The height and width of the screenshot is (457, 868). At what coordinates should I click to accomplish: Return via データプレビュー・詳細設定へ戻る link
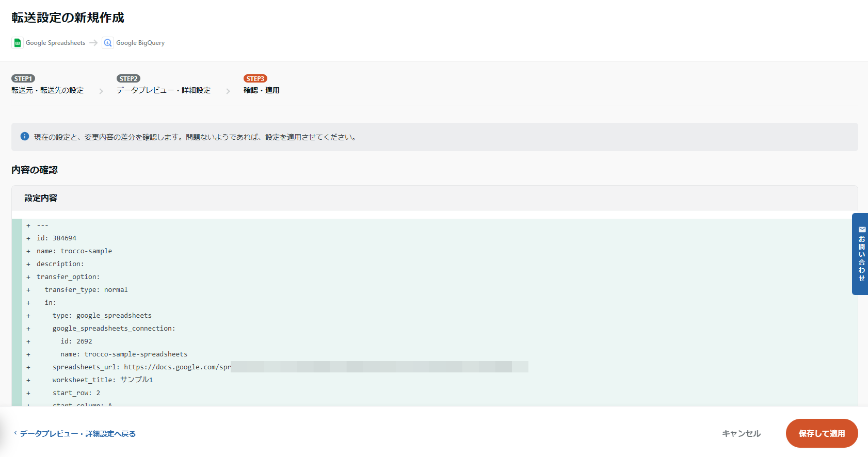pyautogui.click(x=75, y=434)
